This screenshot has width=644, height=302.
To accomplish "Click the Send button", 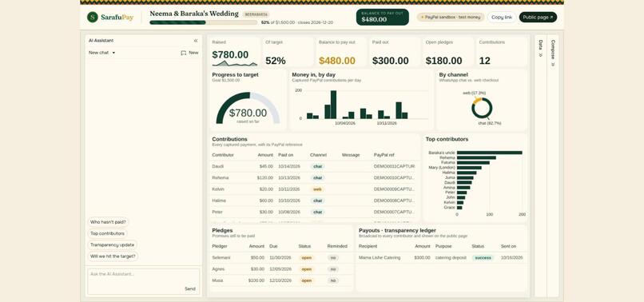I will point(189,289).
